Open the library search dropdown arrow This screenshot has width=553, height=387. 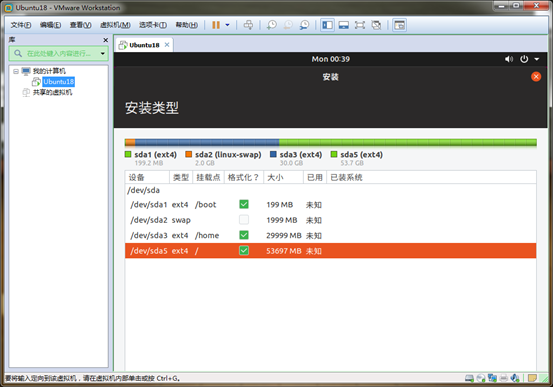point(103,54)
